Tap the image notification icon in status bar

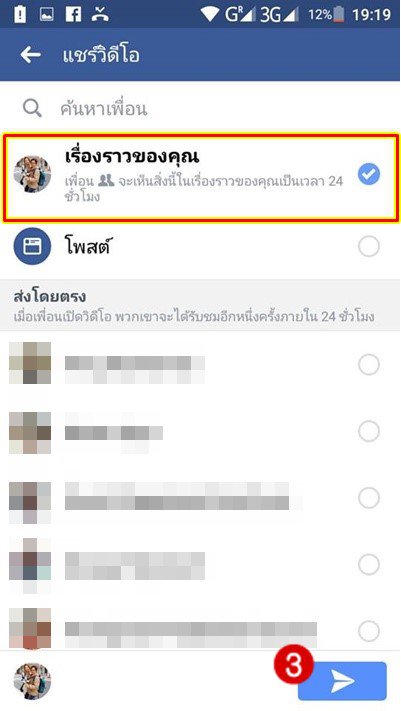(x=47, y=14)
